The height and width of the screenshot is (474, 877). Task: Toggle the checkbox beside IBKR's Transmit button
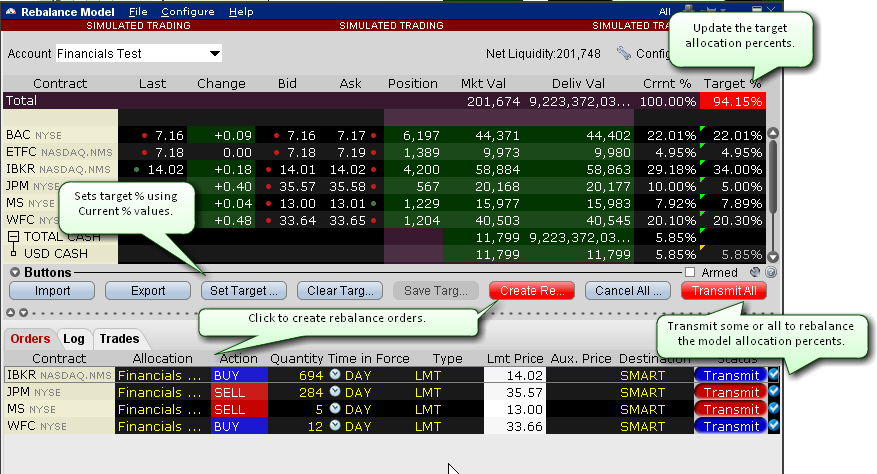point(772,375)
